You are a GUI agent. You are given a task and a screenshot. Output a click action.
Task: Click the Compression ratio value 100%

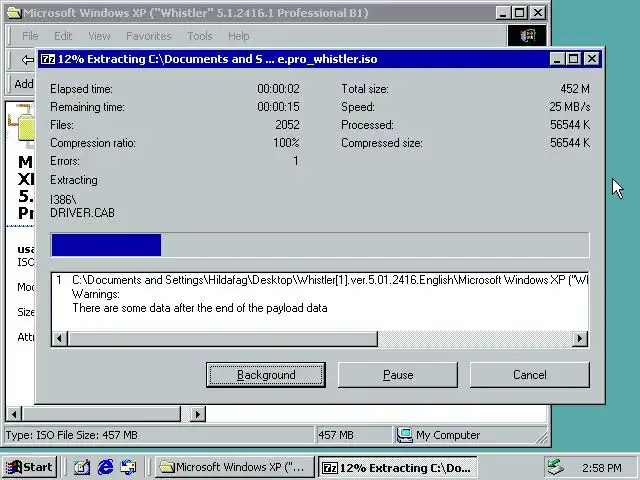(286, 143)
